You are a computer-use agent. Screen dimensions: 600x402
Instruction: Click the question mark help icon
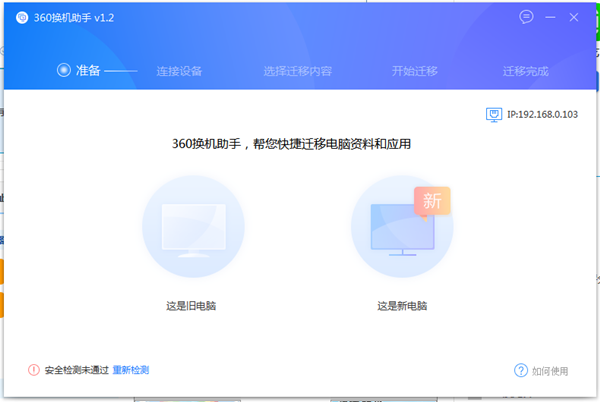tap(521, 371)
